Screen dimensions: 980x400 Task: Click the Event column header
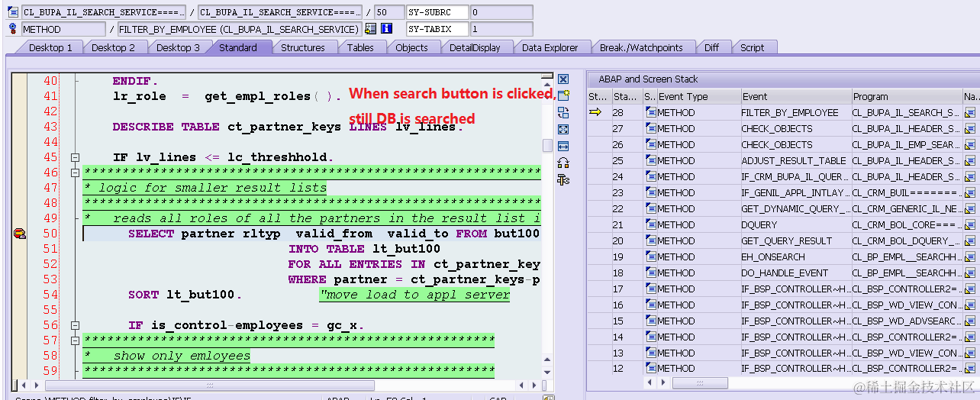796,96
